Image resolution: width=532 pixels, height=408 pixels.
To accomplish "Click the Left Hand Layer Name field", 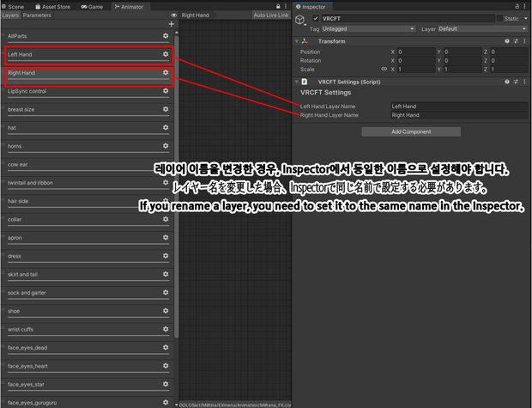I will pyautogui.click(x=459, y=107).
